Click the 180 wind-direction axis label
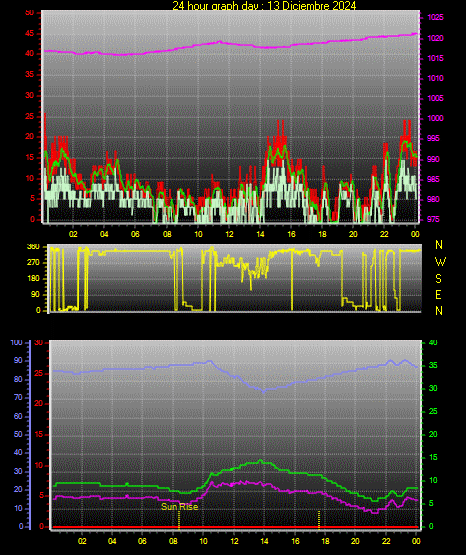466x555 pixels. [x=33, y=279]
